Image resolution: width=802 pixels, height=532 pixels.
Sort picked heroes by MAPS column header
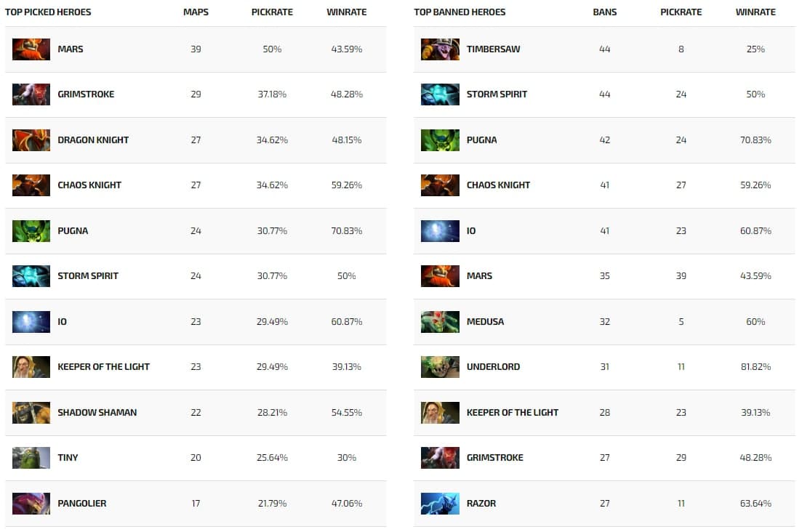click(196, 12)
